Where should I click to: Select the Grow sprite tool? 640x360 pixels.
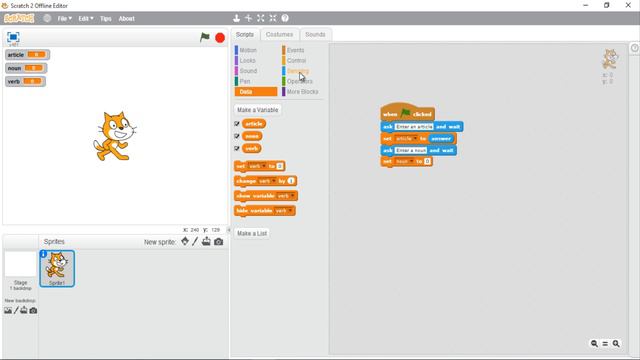tap(260, 18)
